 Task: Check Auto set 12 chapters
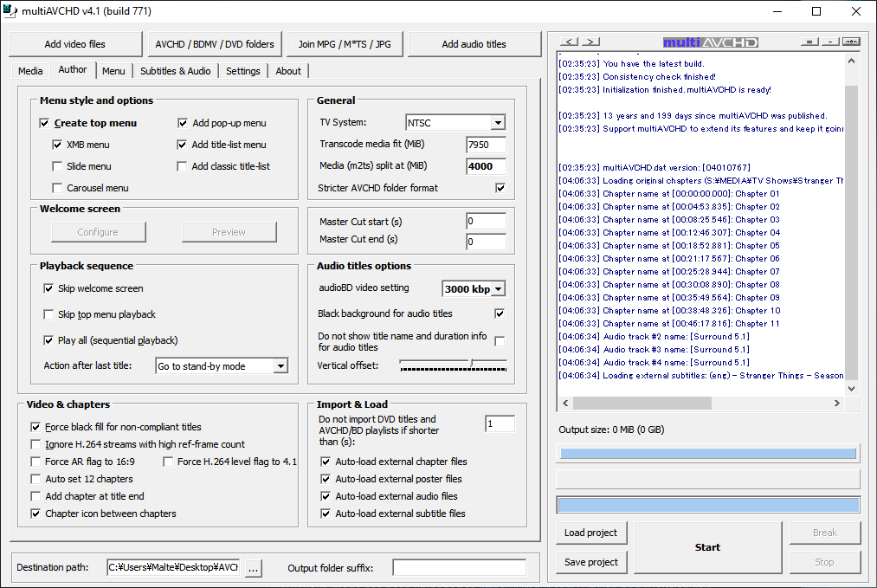35,480
